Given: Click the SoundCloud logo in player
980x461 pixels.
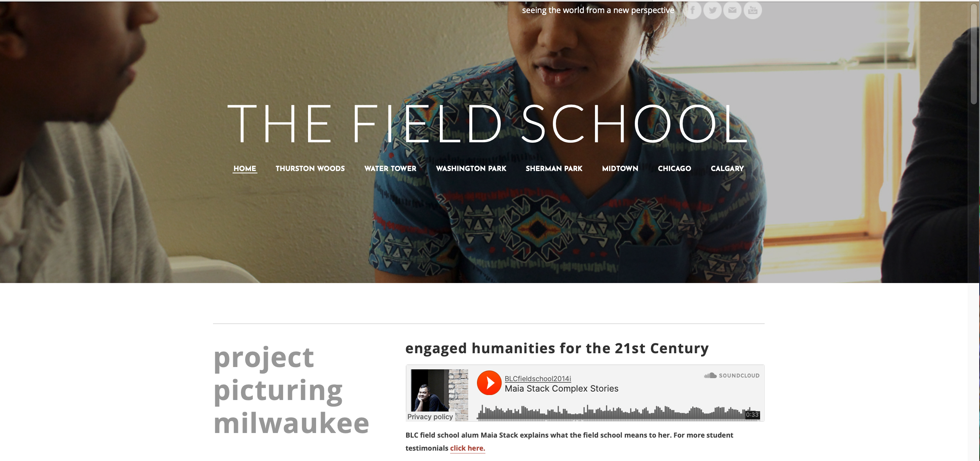Looking at the screenshot, I should click(731, 375).
